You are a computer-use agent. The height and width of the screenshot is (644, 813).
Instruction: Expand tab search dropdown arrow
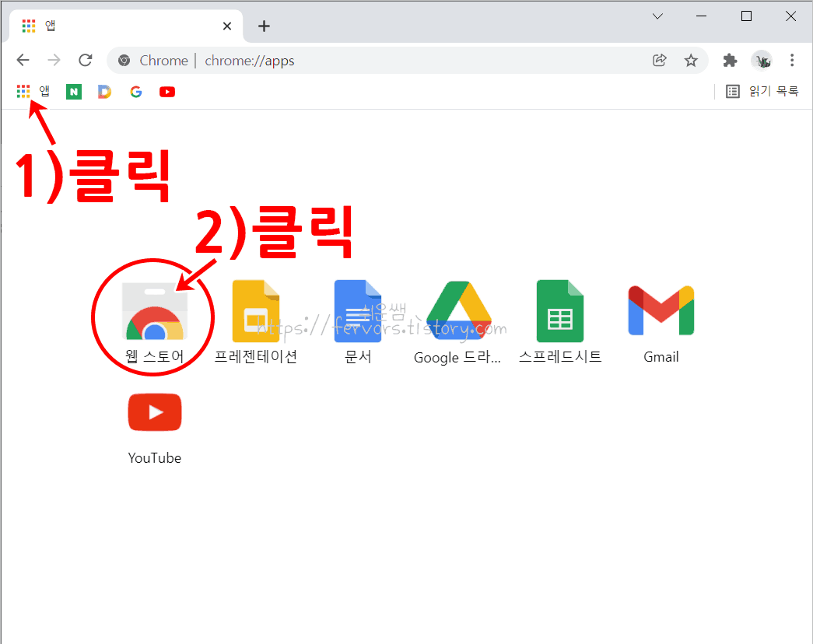click(x=657, y=16)
